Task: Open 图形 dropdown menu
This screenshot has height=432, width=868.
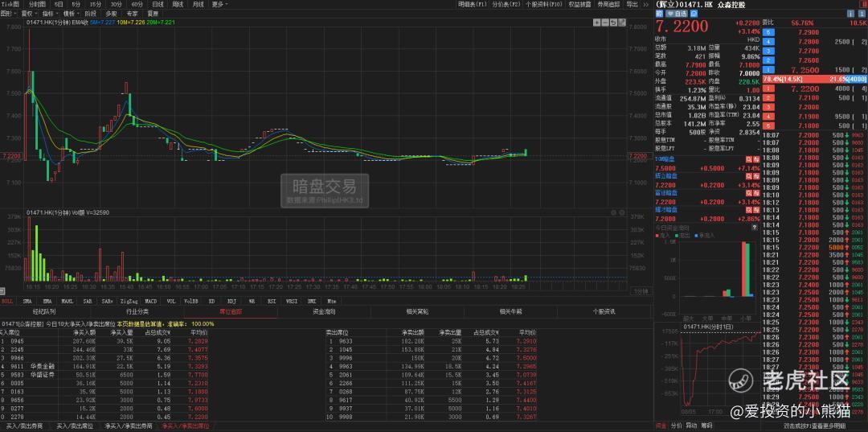Action: click(8, 14)
